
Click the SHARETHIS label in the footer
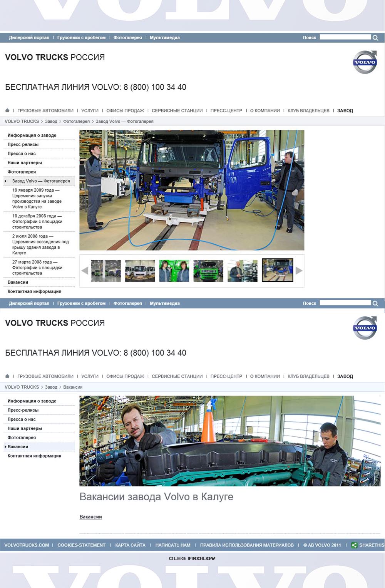372,545
